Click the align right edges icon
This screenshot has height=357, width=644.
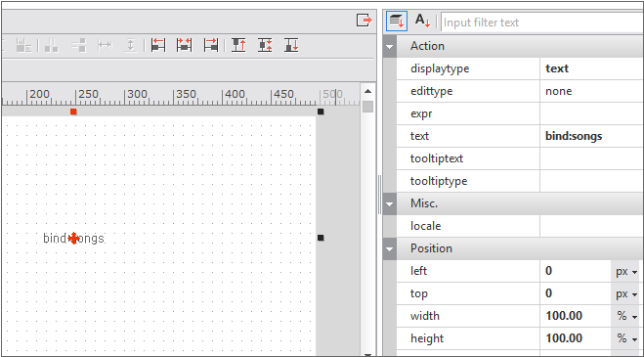pos(211,45)
